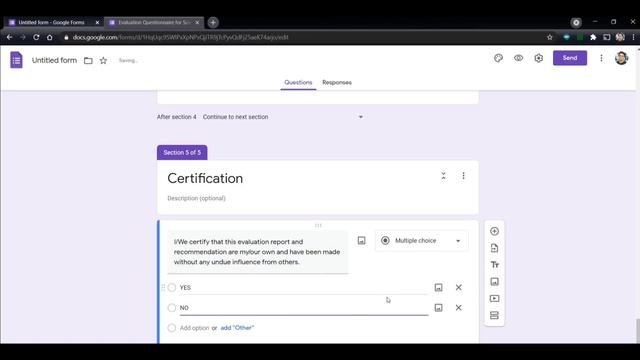This screenshot has height=360, width=640.
Task: Add video from side toolbar
Action: 494,298
